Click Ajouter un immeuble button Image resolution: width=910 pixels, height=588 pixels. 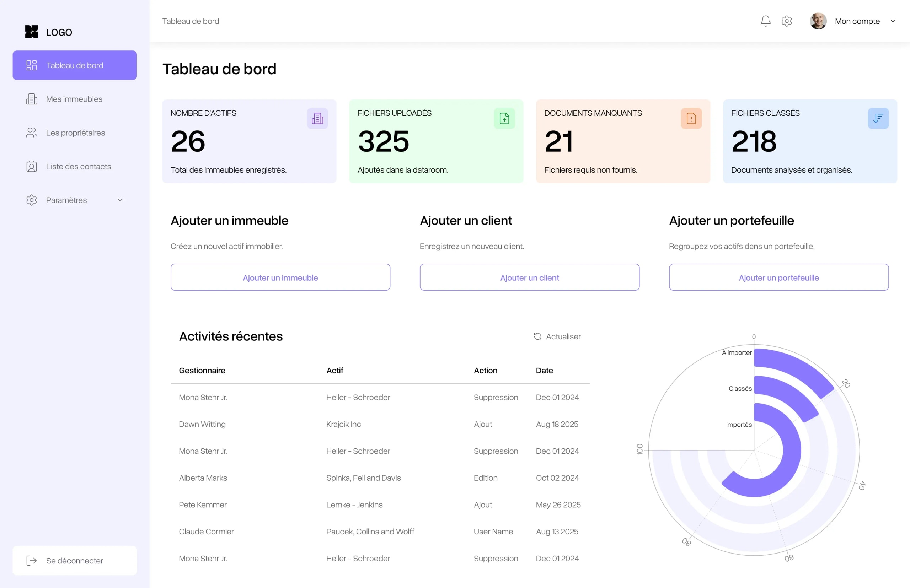280,277
